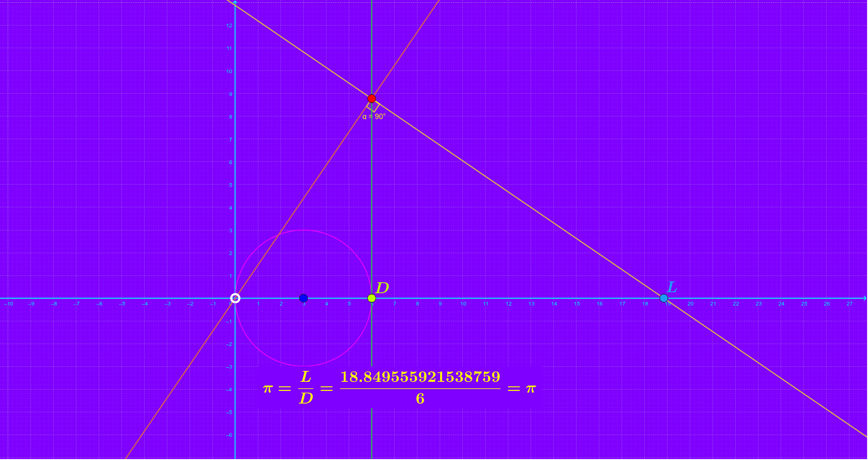Select the right-angle marker below red point
Screen dimensions: 868x460
pos(373,107)
